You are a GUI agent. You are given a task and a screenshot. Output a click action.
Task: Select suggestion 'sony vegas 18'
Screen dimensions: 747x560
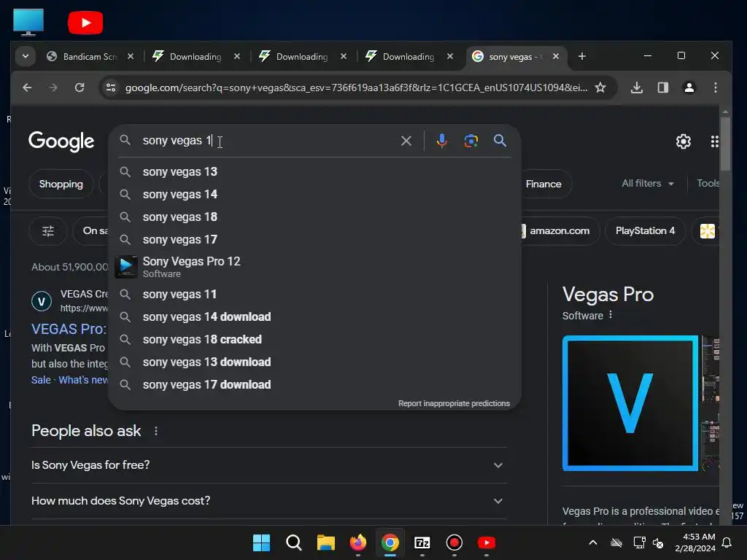314,217
